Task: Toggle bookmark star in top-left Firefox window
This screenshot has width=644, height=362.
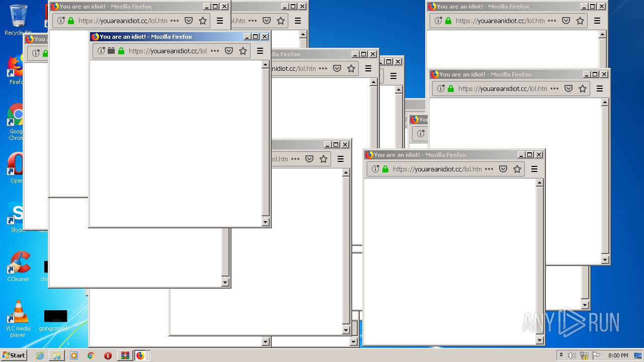Action: click(x=203, y=21)
